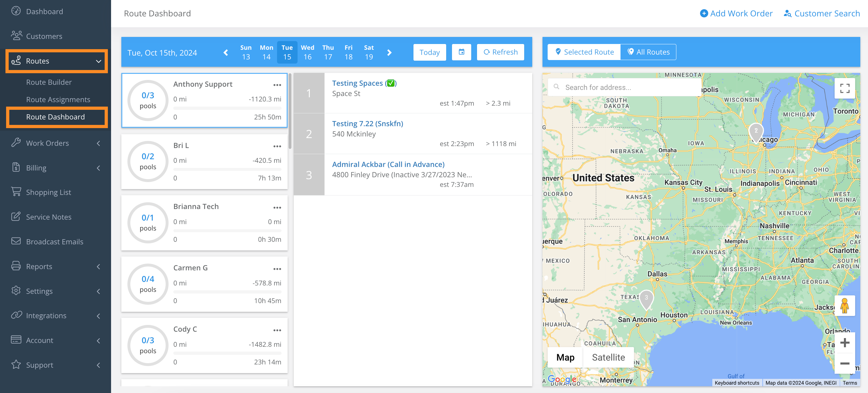868x393 pixels.
Task: Click the Broadcast Emails envelope icon
Action: (x=16, y=241)
